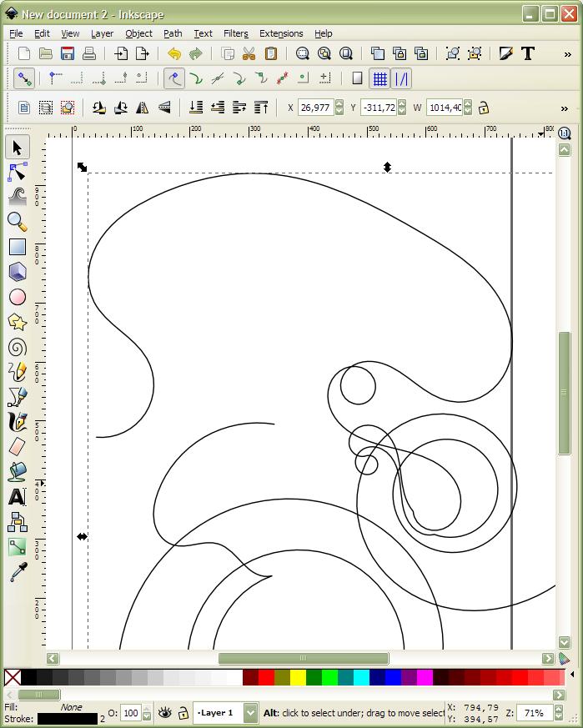Click the Undo arrow button
The image size is (583, 728).
pyautogui.click(x=173, y=53)
